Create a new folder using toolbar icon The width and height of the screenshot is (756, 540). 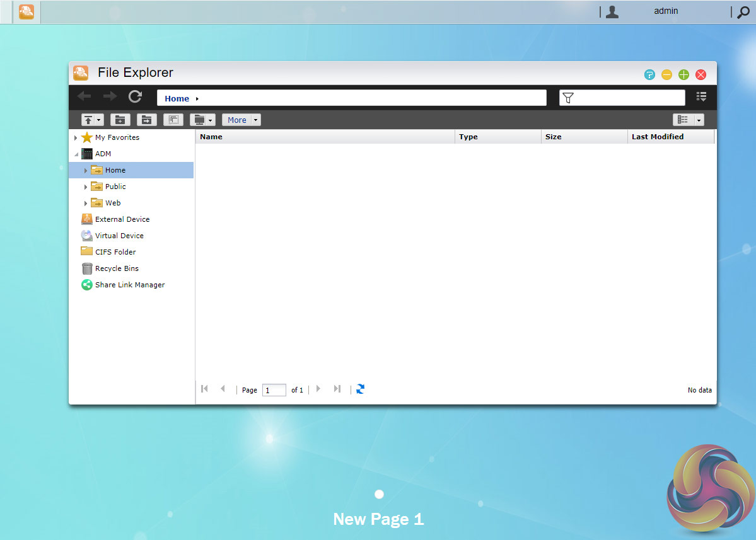point(120,120)
